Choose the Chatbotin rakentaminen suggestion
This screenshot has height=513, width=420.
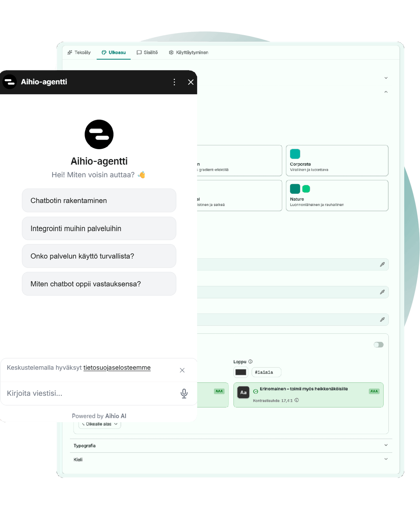coord(99,201)
